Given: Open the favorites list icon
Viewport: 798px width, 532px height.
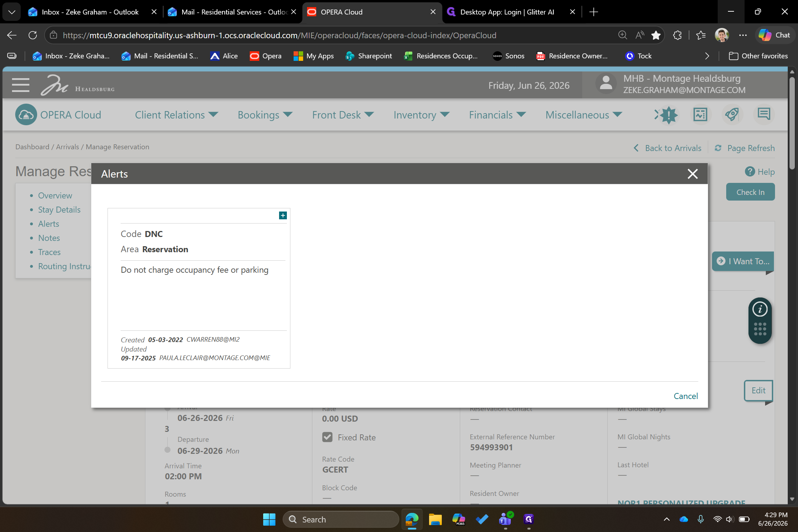Looking at the screenshot, I should (701, 35).
